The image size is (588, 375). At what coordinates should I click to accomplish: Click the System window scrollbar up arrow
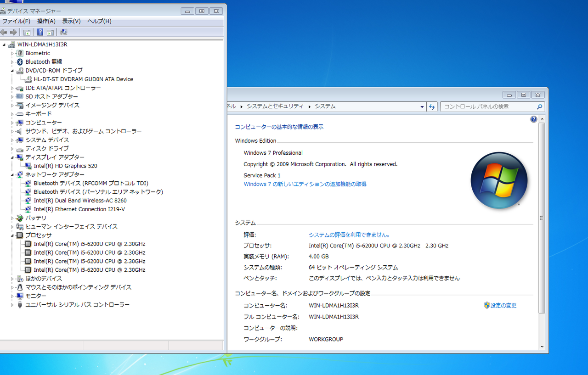tap(542, 119)
